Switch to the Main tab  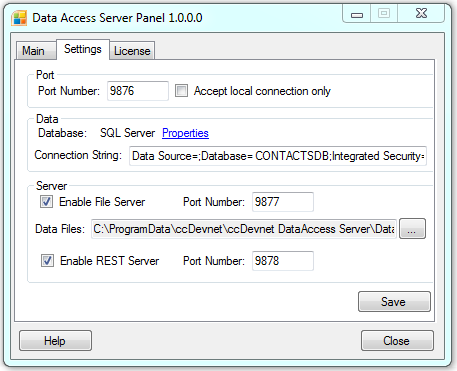(36, 51)
